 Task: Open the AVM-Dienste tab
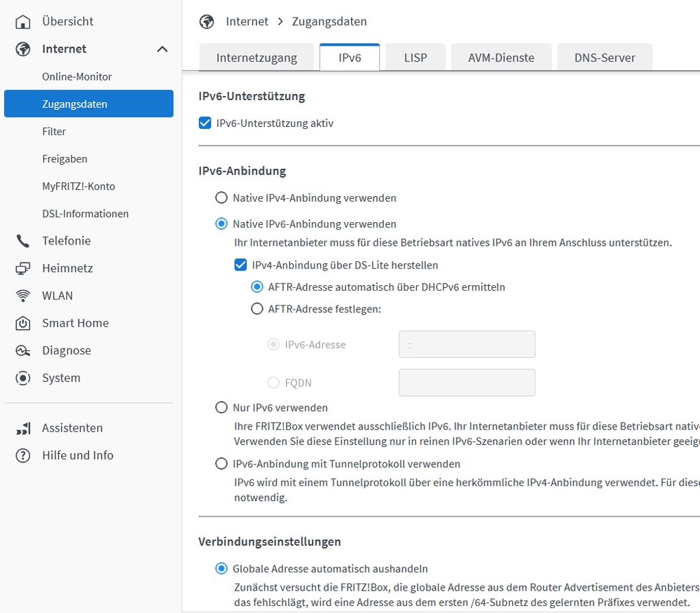coord(501,57)
